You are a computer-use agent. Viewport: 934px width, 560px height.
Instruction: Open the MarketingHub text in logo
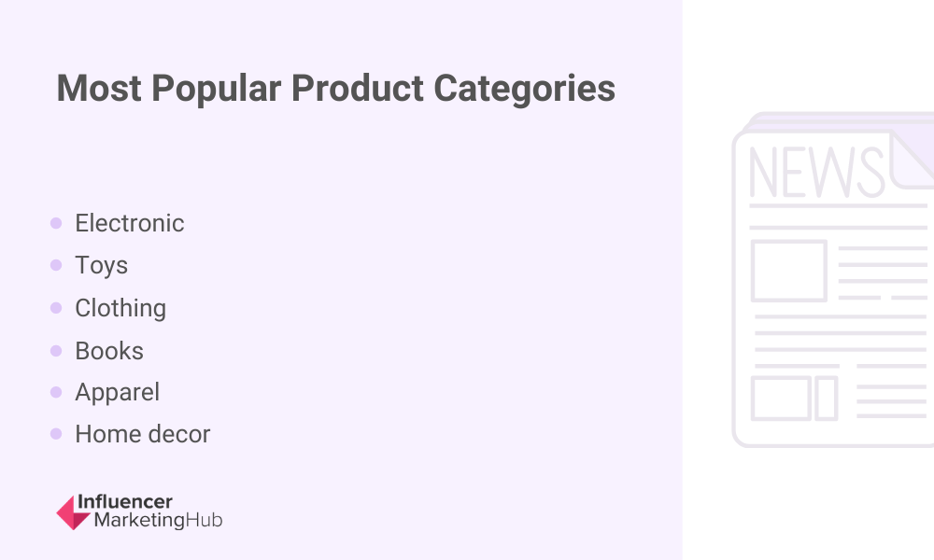click(159, 520)
